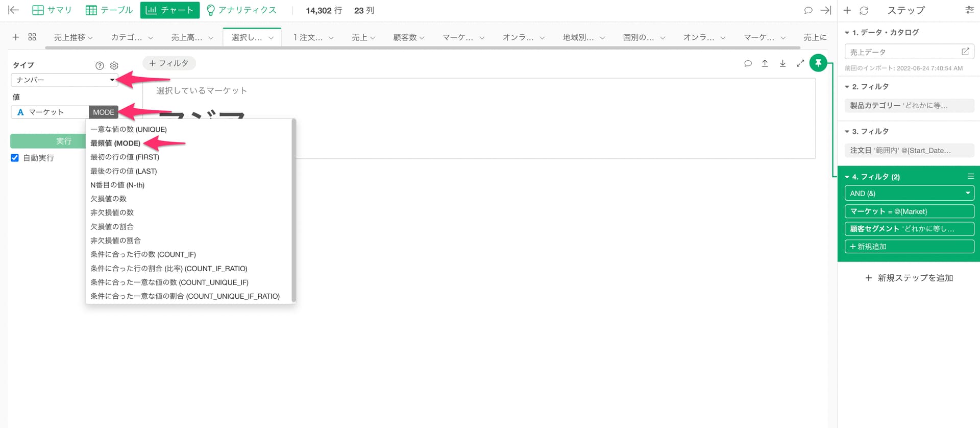
Task: Toggle the 自動実行 checkbox
Action: (15, 158)
